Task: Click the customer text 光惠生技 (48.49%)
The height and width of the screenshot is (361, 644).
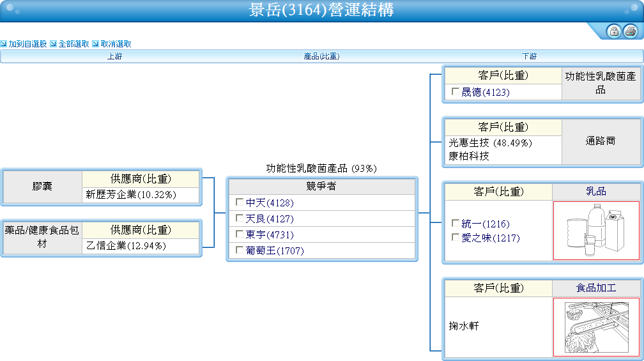Action: pos(491,143)
